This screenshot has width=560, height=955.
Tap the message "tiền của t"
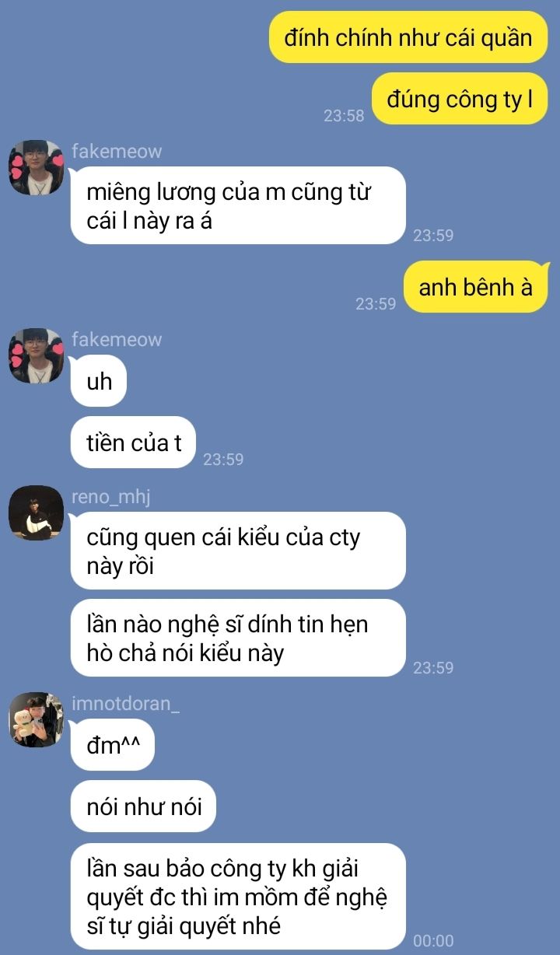133,443
